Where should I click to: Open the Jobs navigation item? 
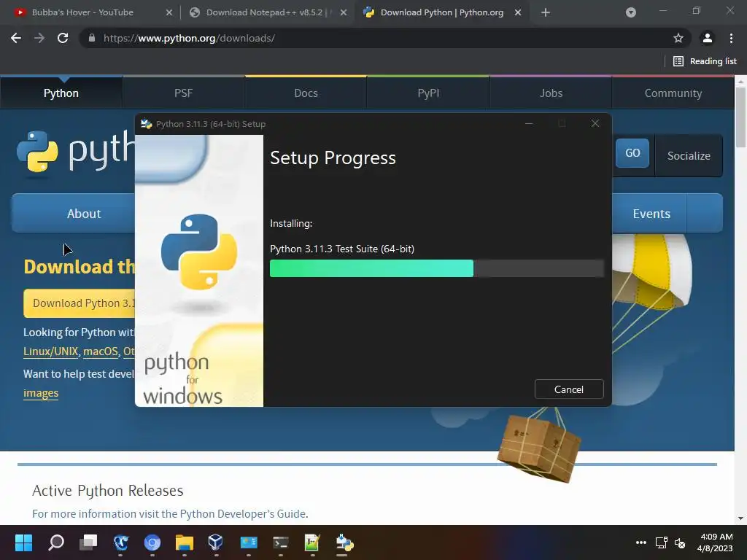point(551,93)
